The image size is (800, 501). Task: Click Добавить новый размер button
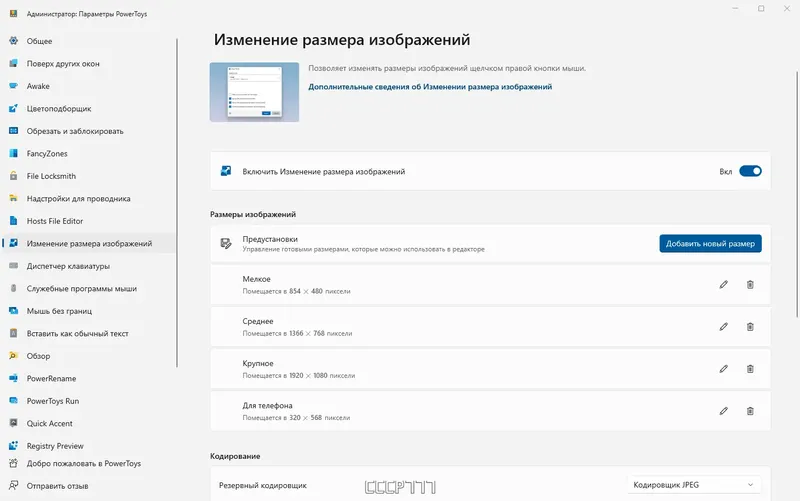pyautogui.click(x=710, y=244)
